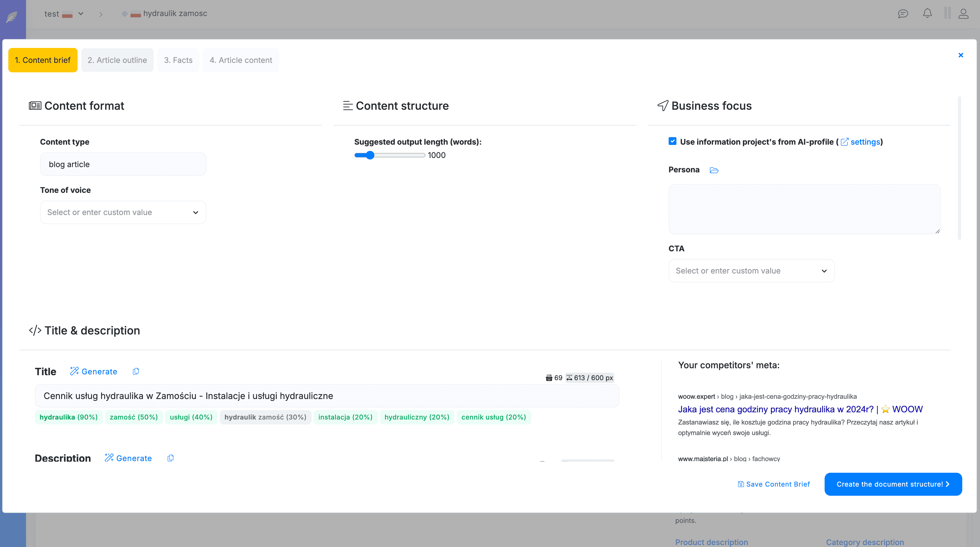Expand the test project dropdown
Screen dimensions: 980x547
pyautogui.click(x=81, y=14)
